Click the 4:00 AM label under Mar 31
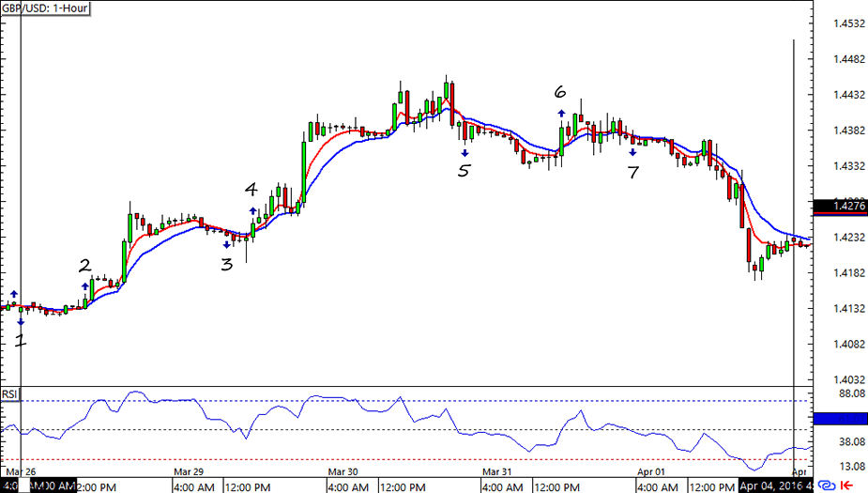The height and width of the screenshot is (493, 868). (502, 487)
